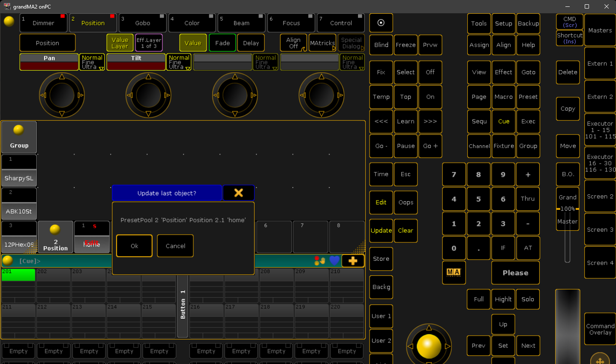Click the left arrow beside the trackball
Screen dimensions: 616x364
(x=410, y=346)
